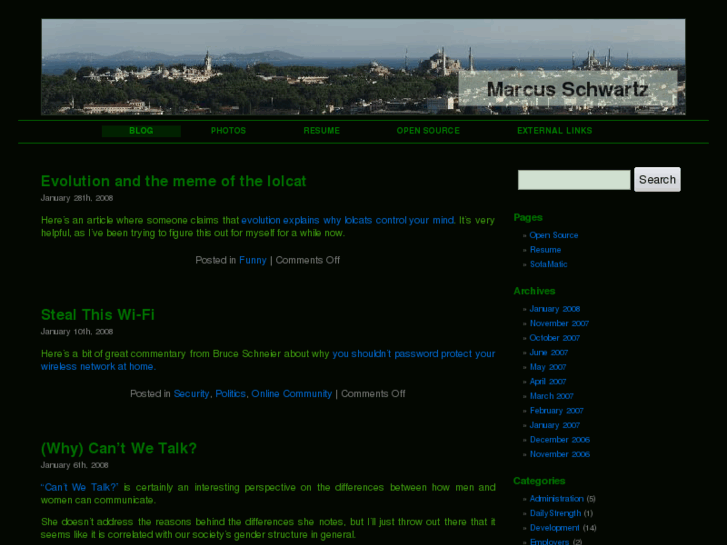This screenshot has height=545, width=727.
Task: Click the date January 10th, 2008
Action: (x=77, y=332)
